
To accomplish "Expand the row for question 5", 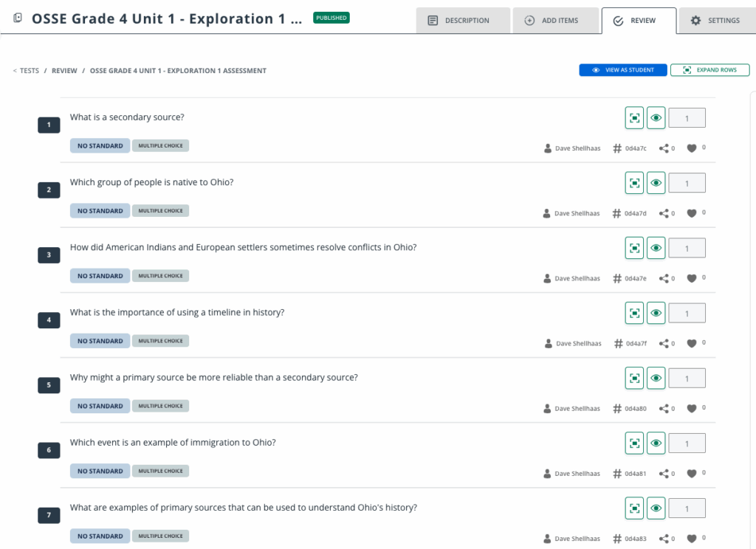I will tap(634, 378).
